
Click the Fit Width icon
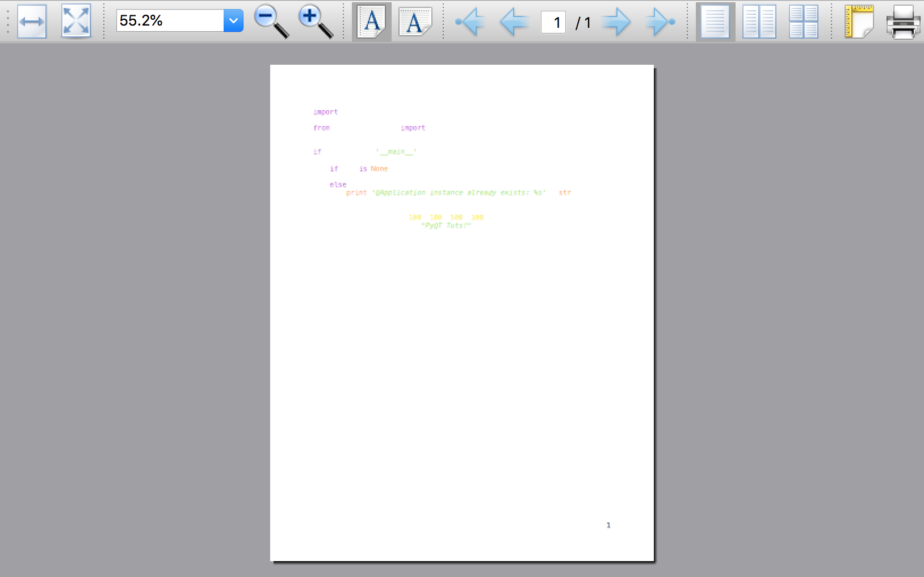(x=32, y=22)
